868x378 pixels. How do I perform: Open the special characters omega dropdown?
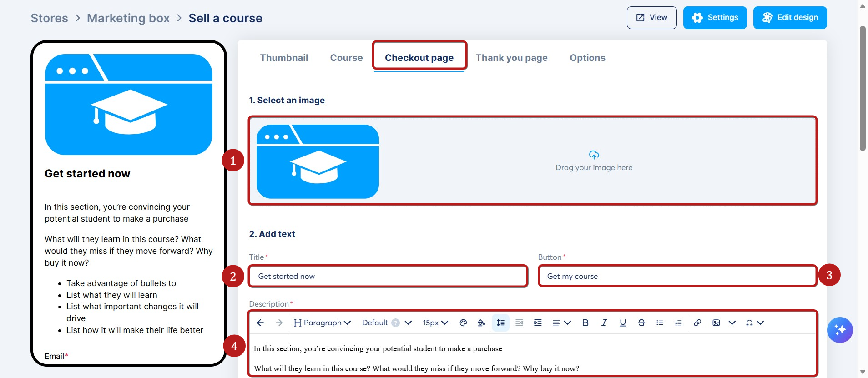click(x=755, y=323)
